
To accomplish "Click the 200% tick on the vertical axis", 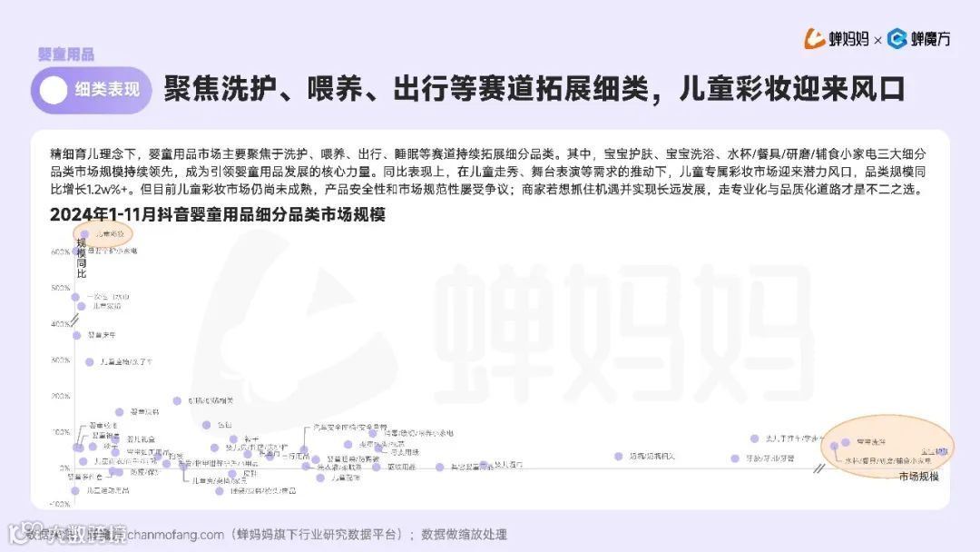I will coord(60,397).
